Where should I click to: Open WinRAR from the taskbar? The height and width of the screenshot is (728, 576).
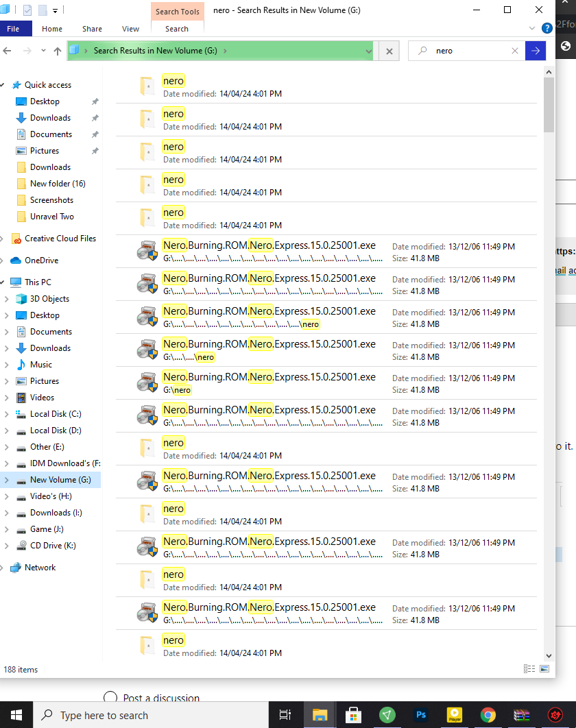click(x=521, y=715)
